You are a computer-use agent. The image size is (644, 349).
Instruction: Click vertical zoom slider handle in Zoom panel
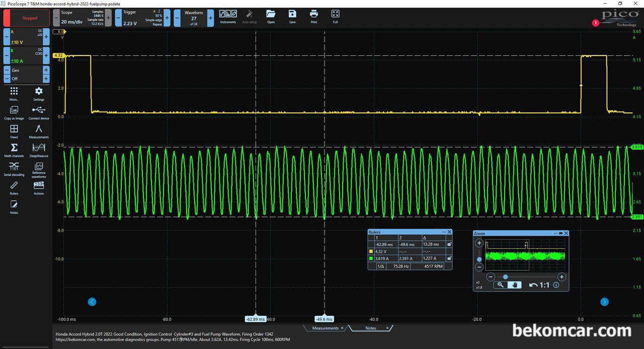click(479, 259)
